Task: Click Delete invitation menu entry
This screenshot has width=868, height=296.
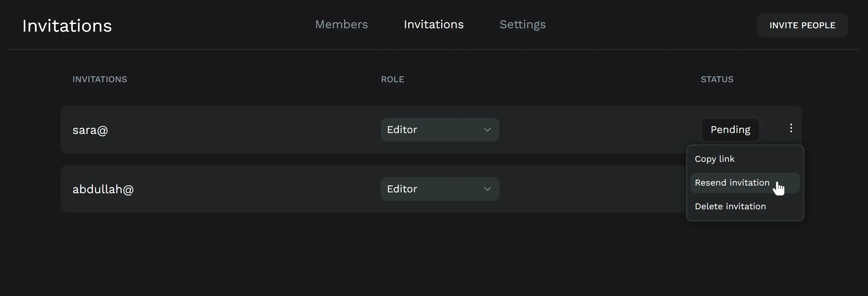Action: (730, 206)
